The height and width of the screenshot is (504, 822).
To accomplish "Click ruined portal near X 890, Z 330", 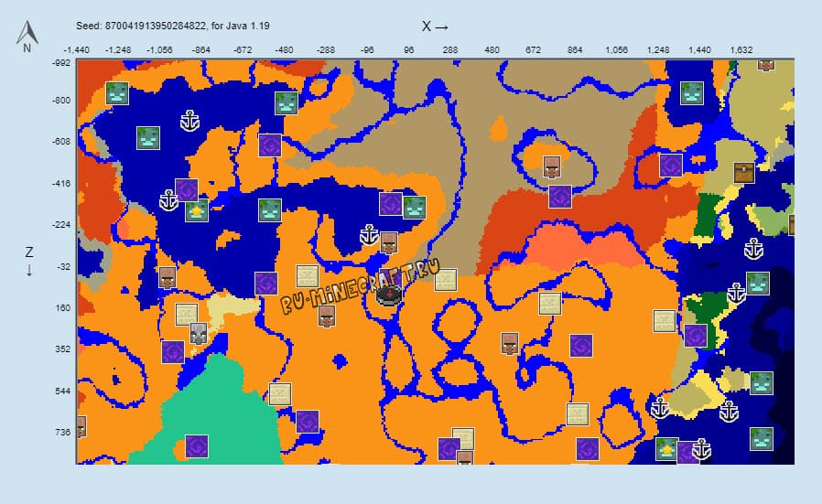I will (581, 346).
